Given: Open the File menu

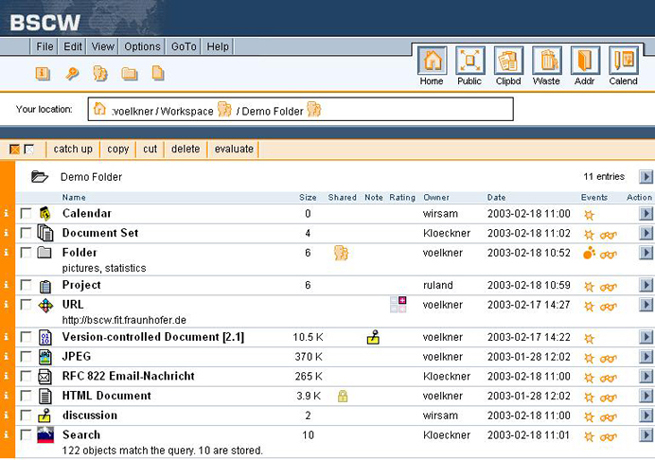Looking at the screenshot, I should (45, 46).
